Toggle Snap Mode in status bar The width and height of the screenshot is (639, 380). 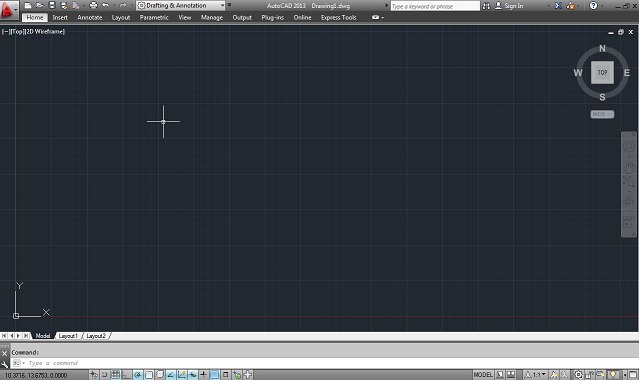pos(105,375)
